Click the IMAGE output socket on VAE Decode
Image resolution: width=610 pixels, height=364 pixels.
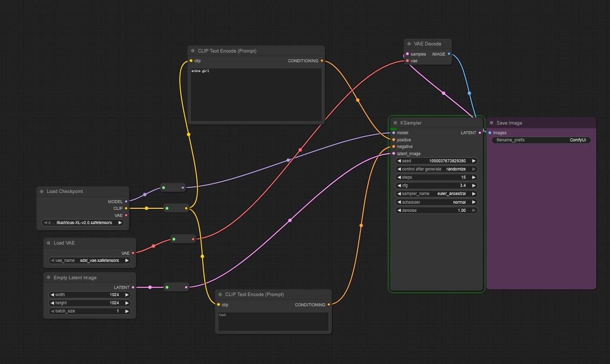tap(449, 54)
